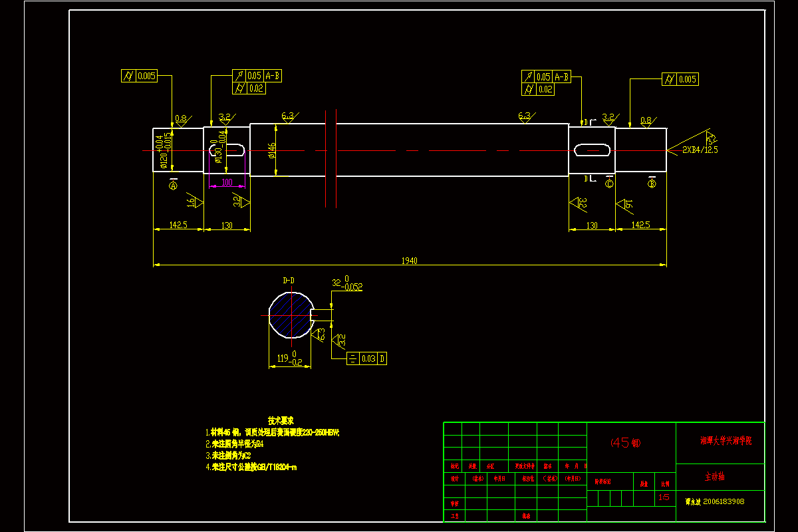Click the blue hatched D-D cross-section
This screenshot has height=532, width=798.
(291, 316)
